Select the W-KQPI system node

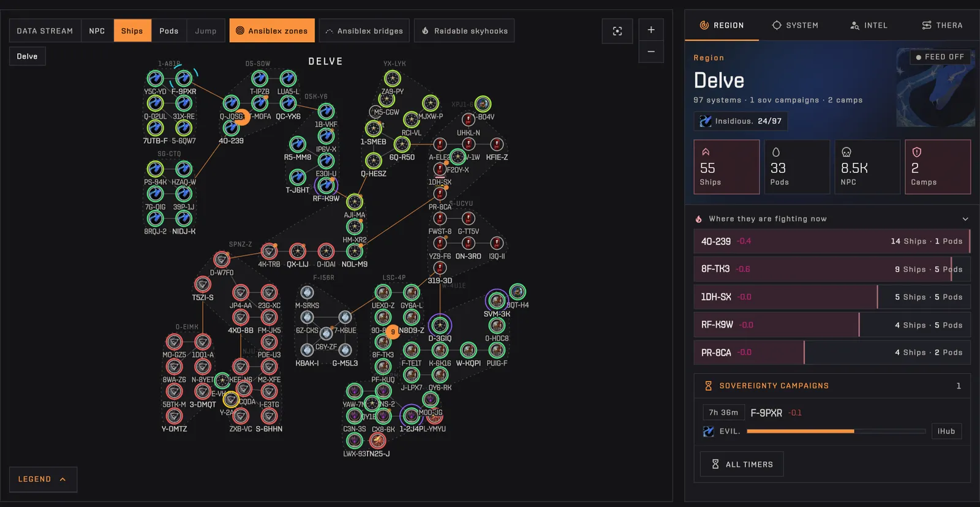pyautogui.click(x=469, y=350)
